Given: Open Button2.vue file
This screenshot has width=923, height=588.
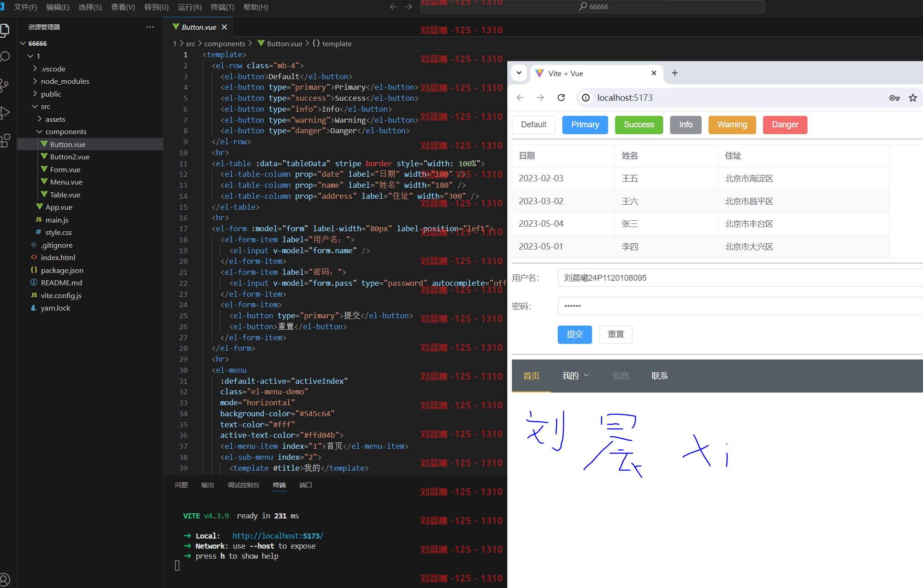Looking at the screenshot, I should pos(70,157).
